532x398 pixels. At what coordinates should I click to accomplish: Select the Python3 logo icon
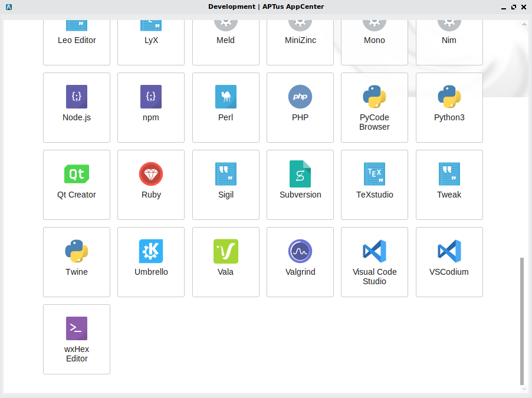pyautogui.click(x=449, y=97)
